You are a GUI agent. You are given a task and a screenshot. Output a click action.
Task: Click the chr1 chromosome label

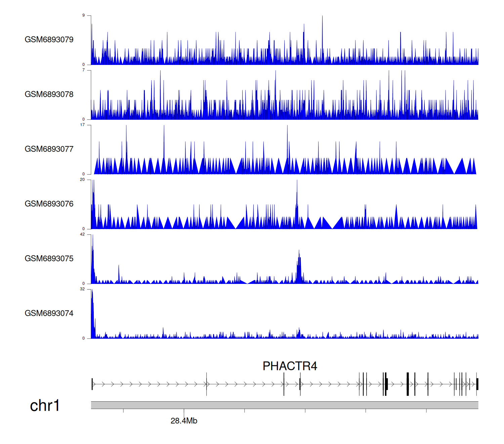[x=45, y=406]
